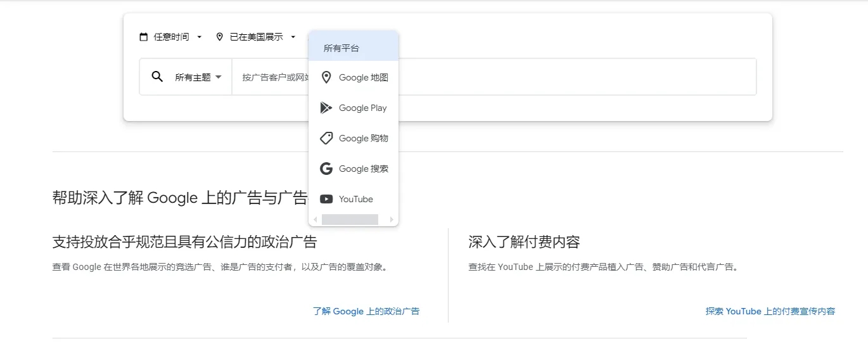The image size is (868, 353).
Task: Click the shopping tag icon
Action: pyautogui.click(x=326, y=138)
